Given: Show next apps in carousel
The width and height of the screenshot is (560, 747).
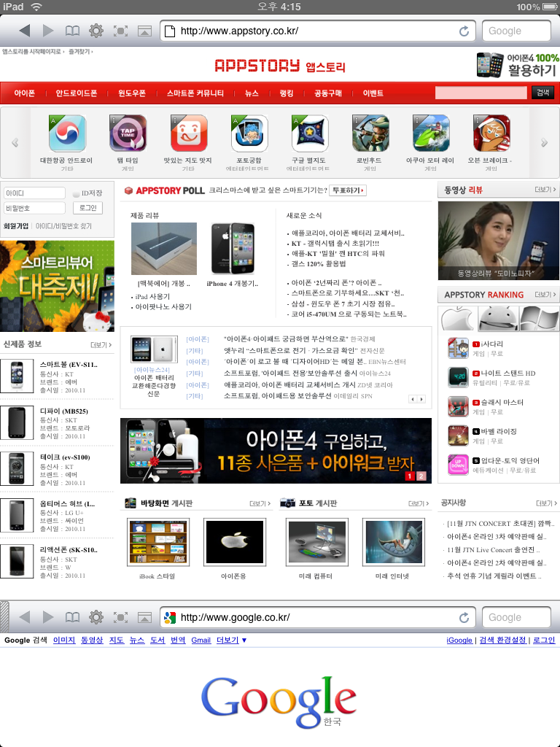Looking at the screenshot, I should point(544,142).
